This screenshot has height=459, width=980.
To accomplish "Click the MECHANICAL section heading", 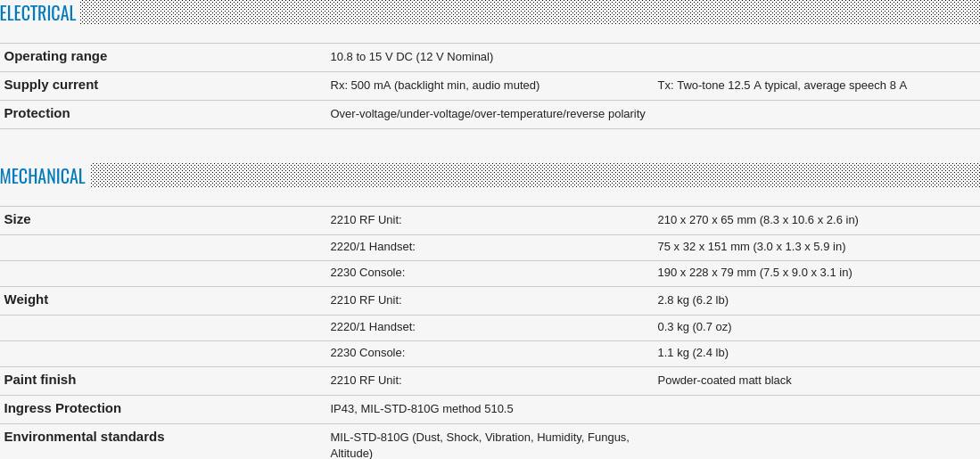I will coord(43,176).
